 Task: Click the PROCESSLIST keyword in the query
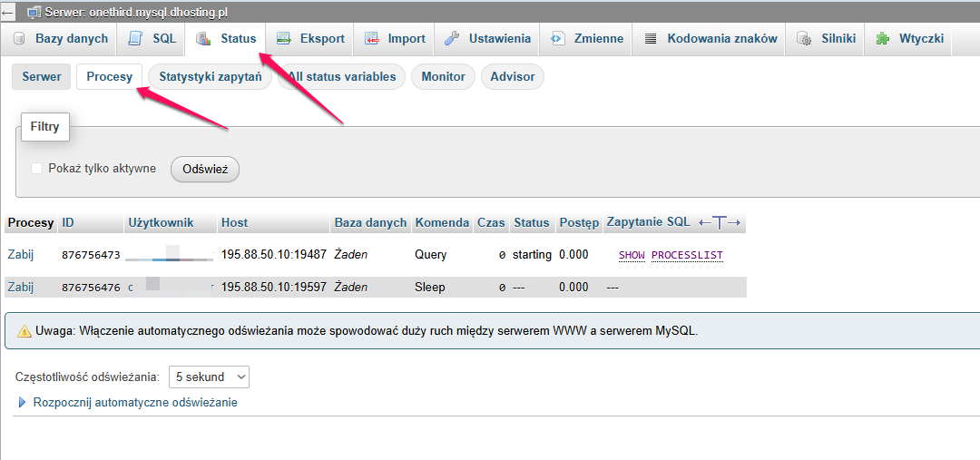687,255
